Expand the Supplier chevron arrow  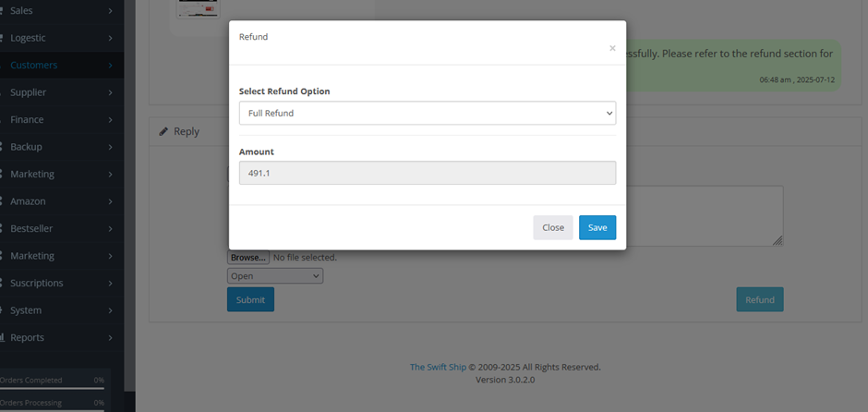point(110,92)
